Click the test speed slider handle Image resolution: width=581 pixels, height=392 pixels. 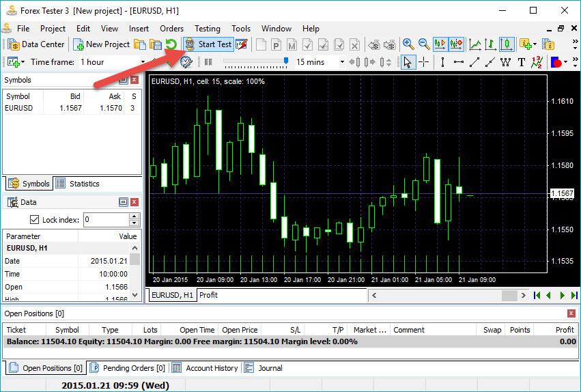[285, 62]
